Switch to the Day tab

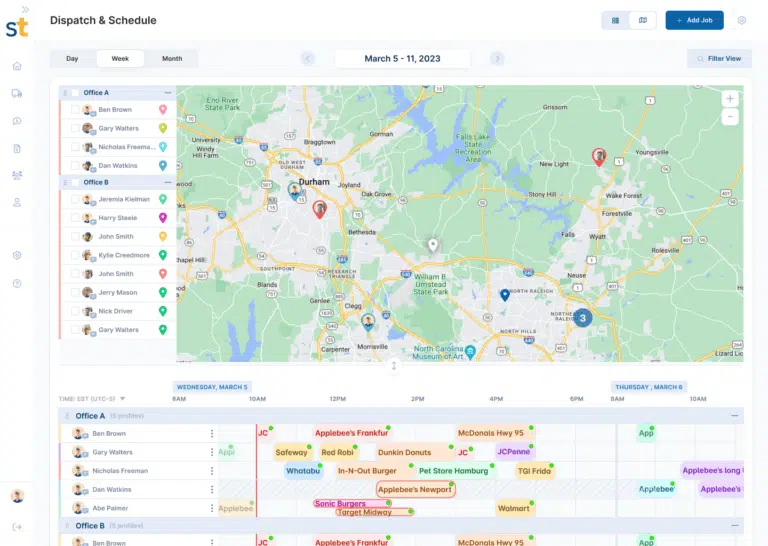(72, 59)
